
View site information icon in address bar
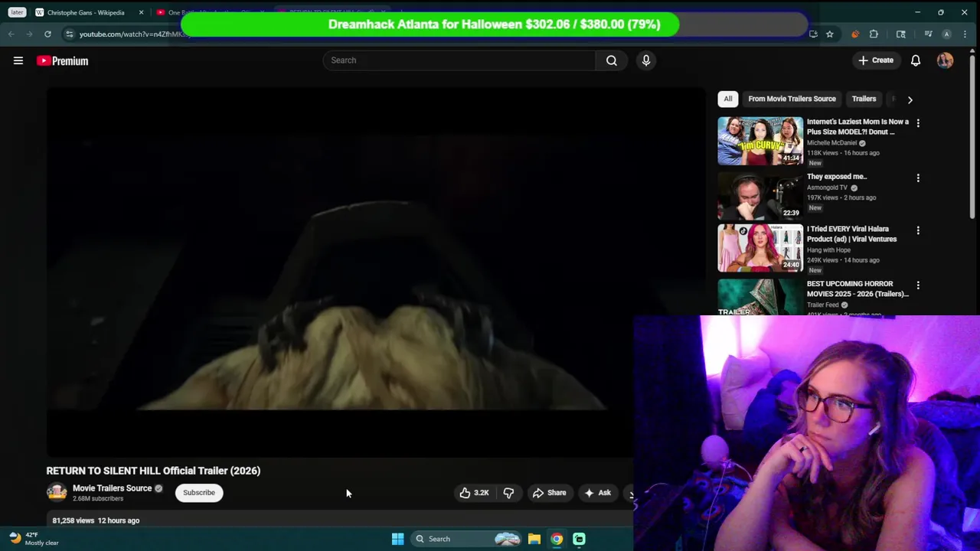click(x=69, y=34)
